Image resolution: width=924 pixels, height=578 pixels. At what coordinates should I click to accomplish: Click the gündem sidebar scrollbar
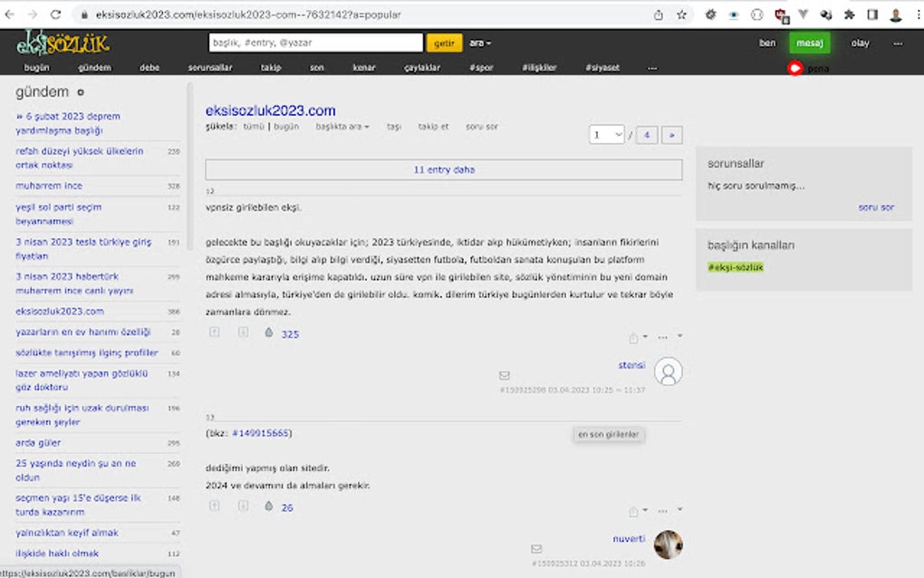[189, 167]
